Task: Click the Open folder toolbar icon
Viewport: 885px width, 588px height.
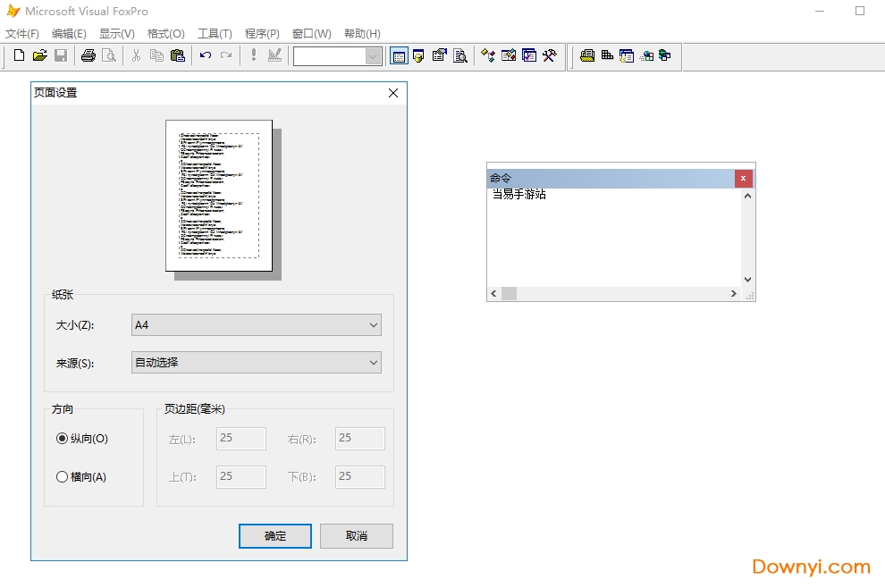Action: tap(39, 56)
